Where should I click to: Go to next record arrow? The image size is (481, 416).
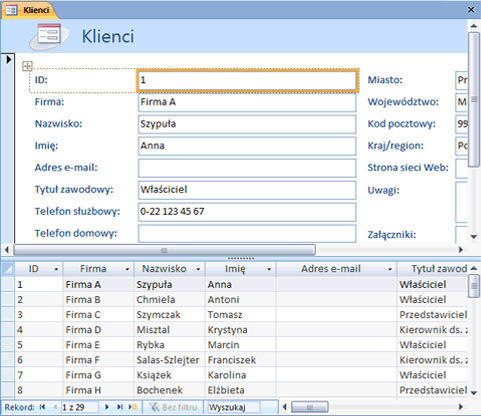tap(107, 407)
